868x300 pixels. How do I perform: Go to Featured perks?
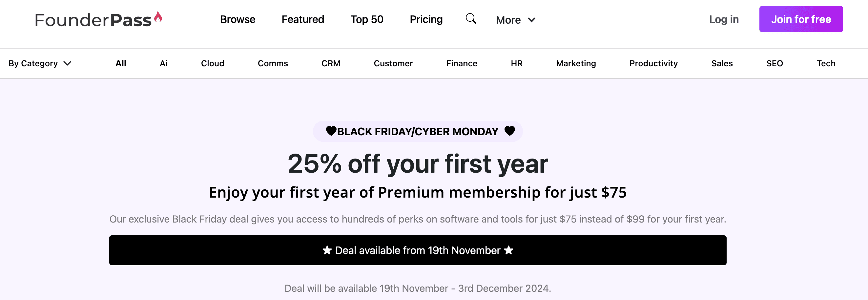[x=302, y=20]
